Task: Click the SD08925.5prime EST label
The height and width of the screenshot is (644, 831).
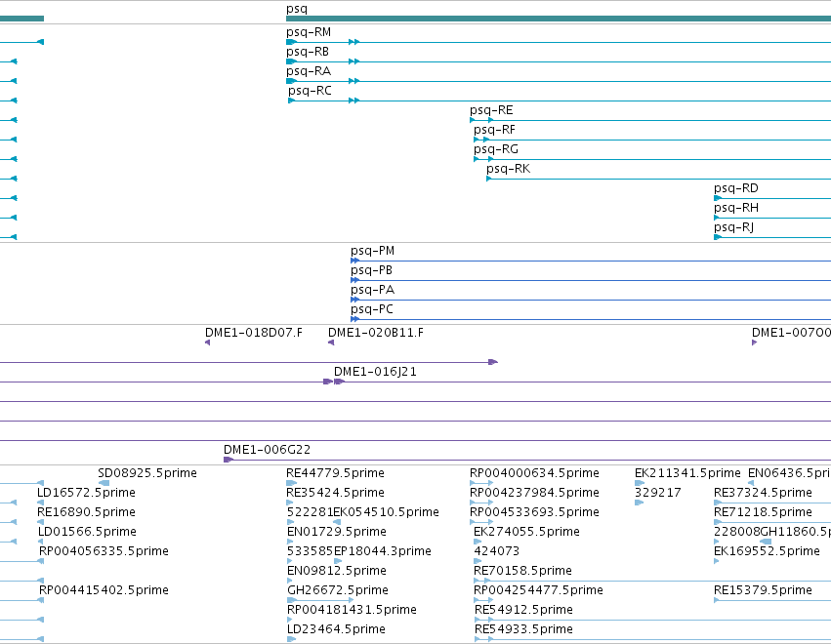Action: (147, 473)
